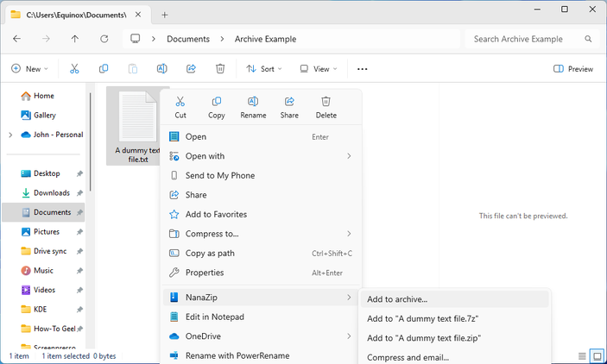Image resolution: width=607 pixels, height=364 pixels.
Task: Open the See more ellipsis menu
Action: coord(363,69)
